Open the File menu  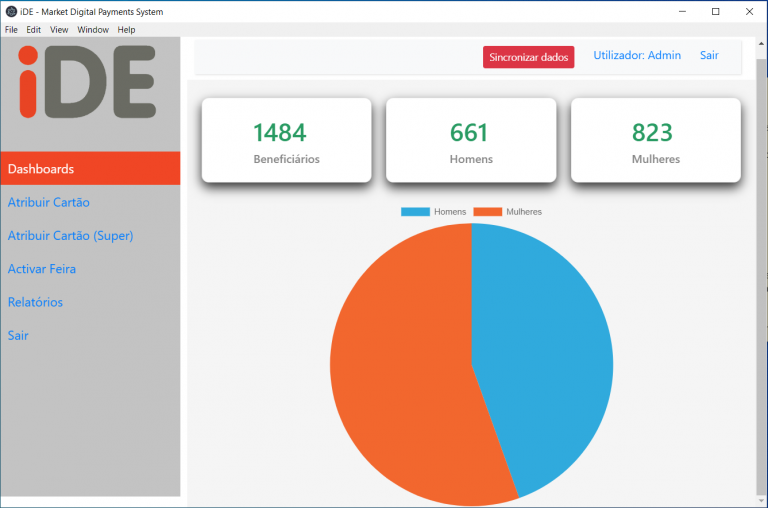[12, 30]
